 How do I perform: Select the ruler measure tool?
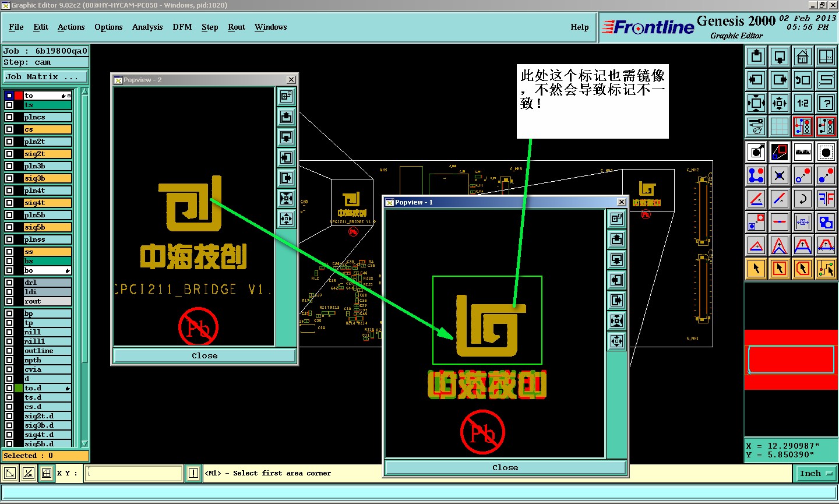click(x=803, y=152)
